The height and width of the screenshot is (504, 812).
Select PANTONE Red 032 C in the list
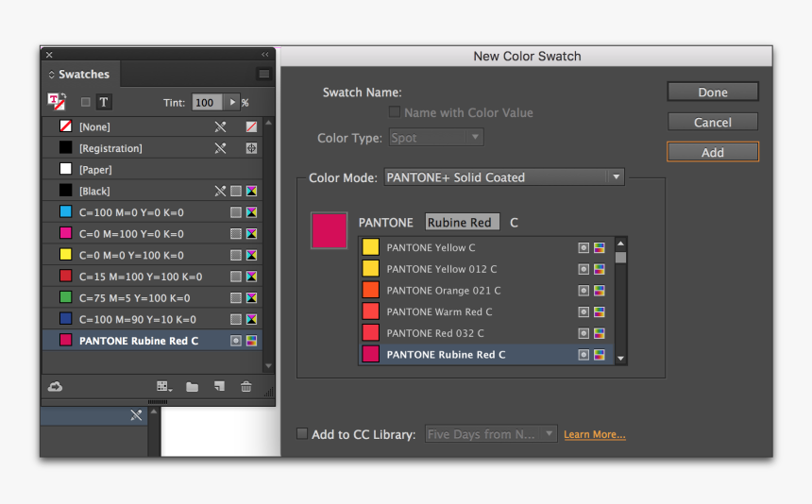click(x=486, y=333)
